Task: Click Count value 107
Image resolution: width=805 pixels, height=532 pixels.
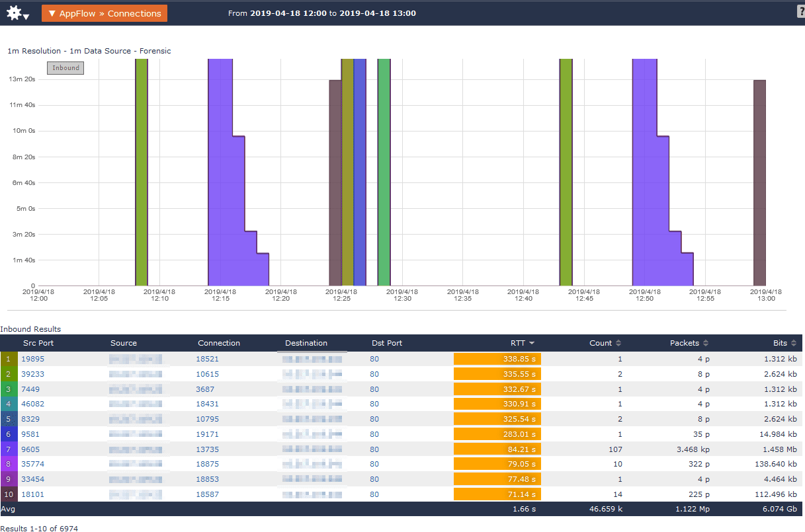Action: click(616, 449)
